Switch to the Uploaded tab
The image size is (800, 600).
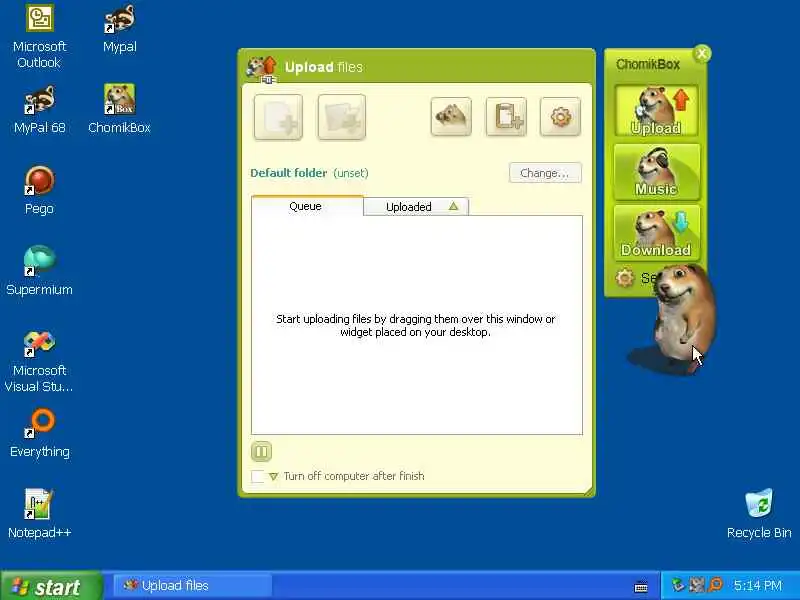point(416,207)
